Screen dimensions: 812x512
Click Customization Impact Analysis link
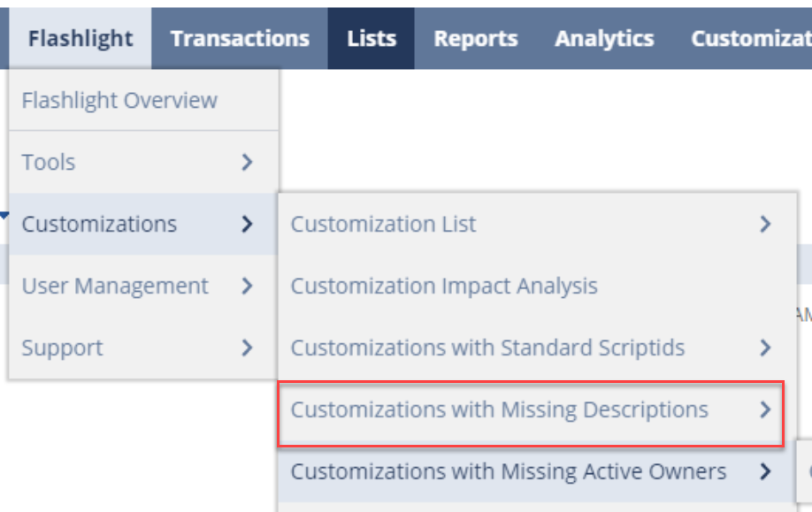(444, 286)
